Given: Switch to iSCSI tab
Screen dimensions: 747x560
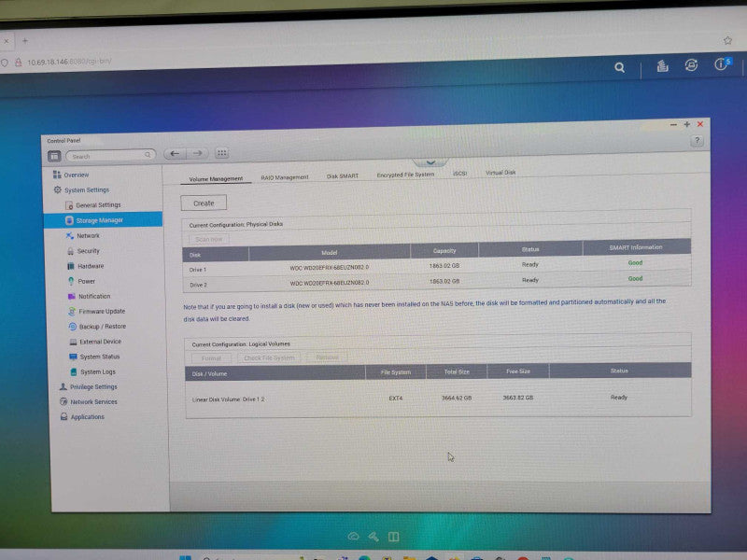Looking at the screenshot, I should (x=459, y=174).
